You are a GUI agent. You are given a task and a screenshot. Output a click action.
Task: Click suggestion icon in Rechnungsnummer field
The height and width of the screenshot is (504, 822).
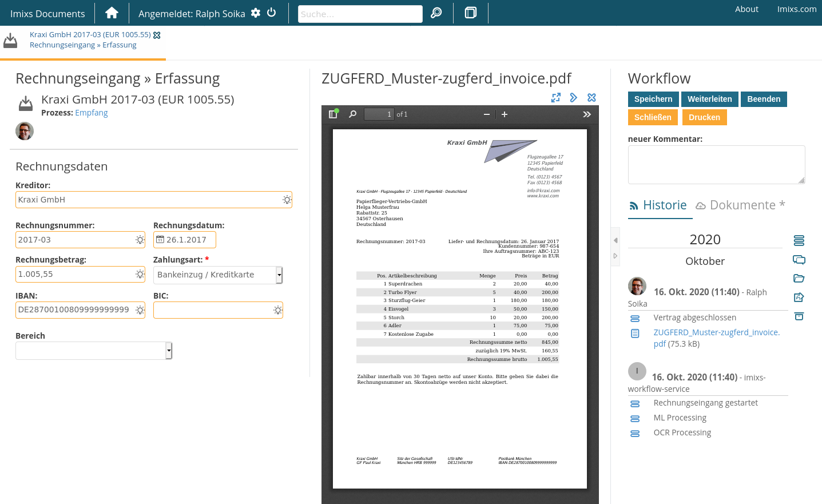[140, 240]
